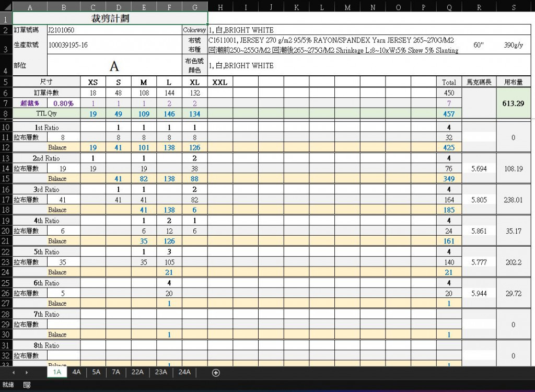The width and height of the screenshot is (535, 392).
Task: Click the 8th Ratio label cell
Action: coord(46,345)
